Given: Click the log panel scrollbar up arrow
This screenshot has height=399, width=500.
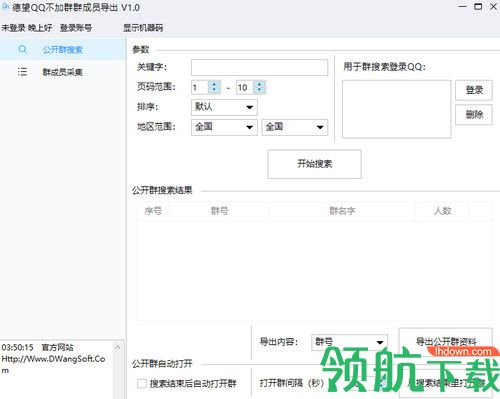Looking at the screenshot, I should tap(117, 347).
